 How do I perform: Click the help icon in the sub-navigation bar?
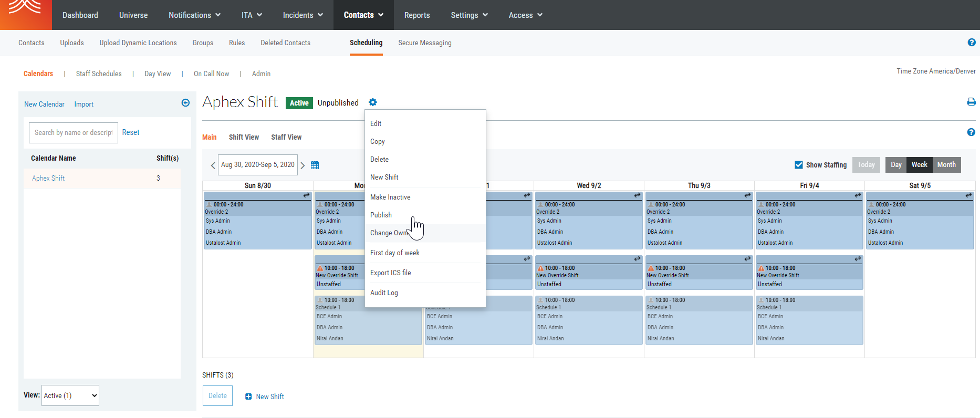(971, 43)
